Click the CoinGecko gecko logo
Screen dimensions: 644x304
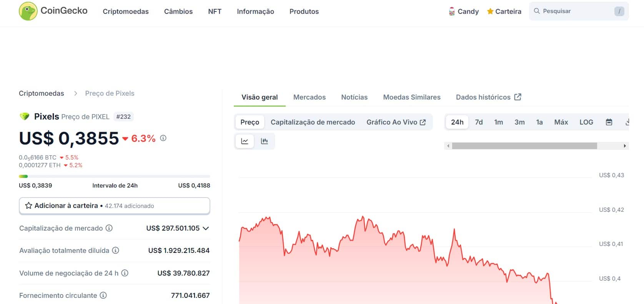point(28,11)
